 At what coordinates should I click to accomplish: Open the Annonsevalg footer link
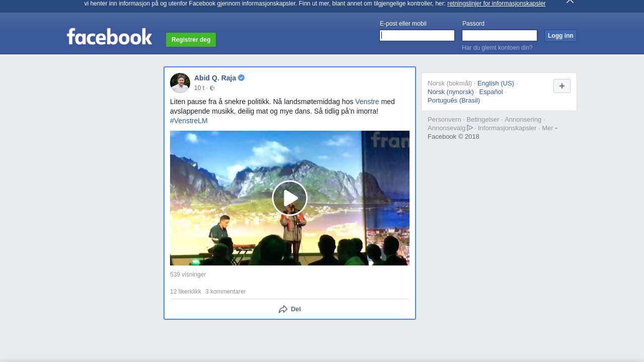point(450,128)
